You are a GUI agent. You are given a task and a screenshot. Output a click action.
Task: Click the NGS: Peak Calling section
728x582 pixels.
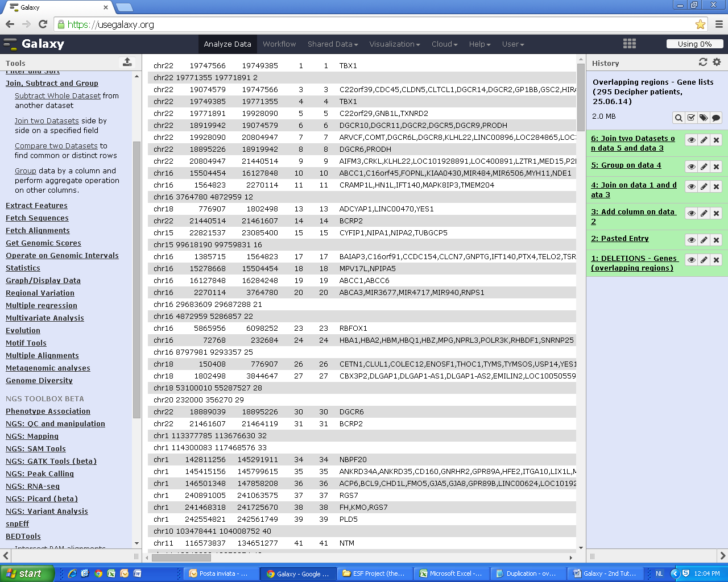(x=40, y=473)
